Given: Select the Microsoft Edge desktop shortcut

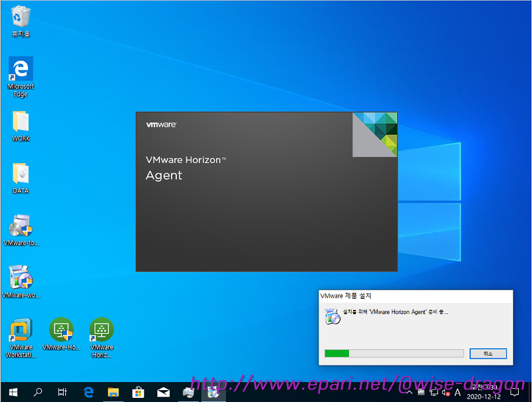Looking at the screenshot, I should coord(21,77).
